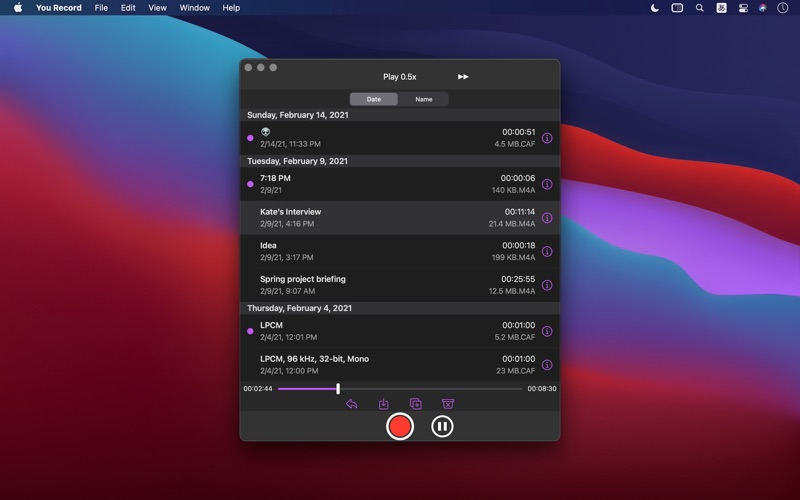The image size is (800, 500).
Task: Click the delete recording icon
Action: (x=448, y=404)
